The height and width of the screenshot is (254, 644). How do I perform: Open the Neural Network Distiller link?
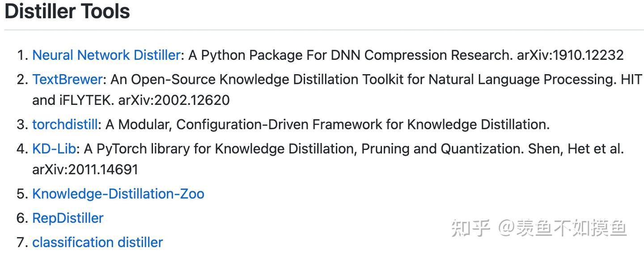(x=106, y=55)
